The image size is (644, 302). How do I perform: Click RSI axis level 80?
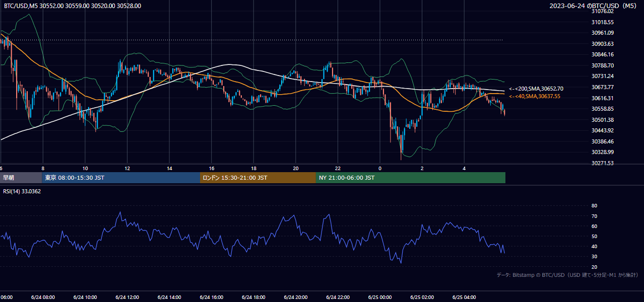(x=594, y=206)
